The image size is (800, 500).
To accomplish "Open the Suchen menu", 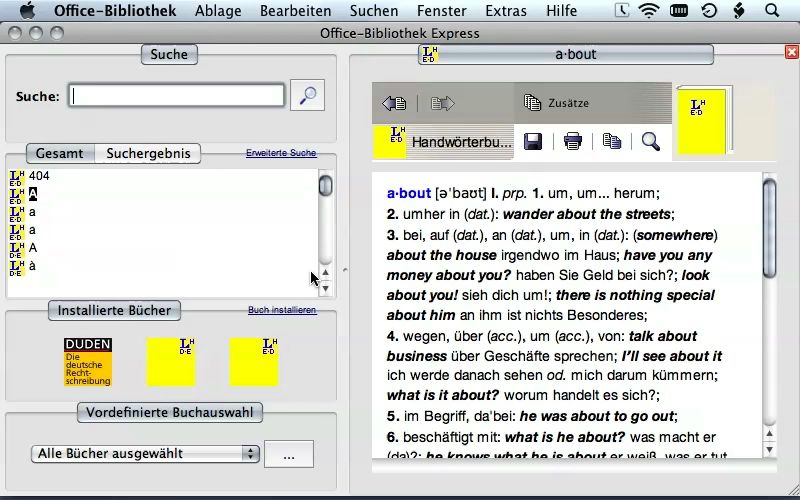I will (374, 11).
